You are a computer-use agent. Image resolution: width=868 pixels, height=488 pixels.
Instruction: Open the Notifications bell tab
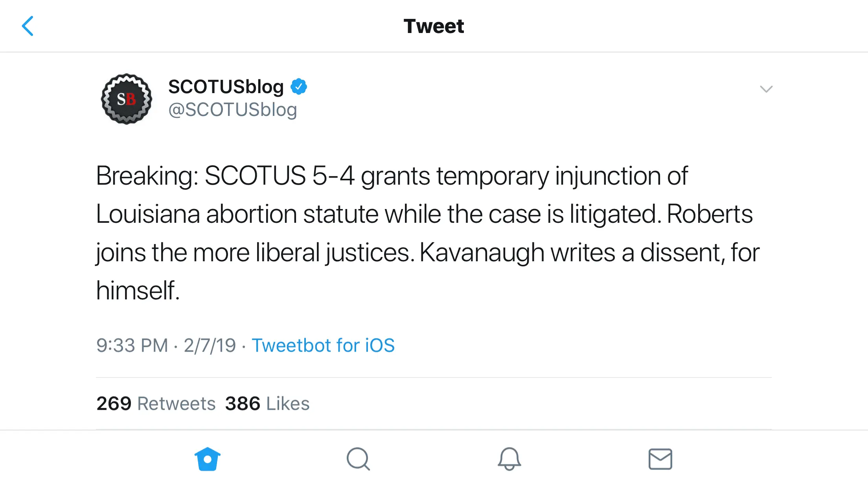(x=509, y=459)
